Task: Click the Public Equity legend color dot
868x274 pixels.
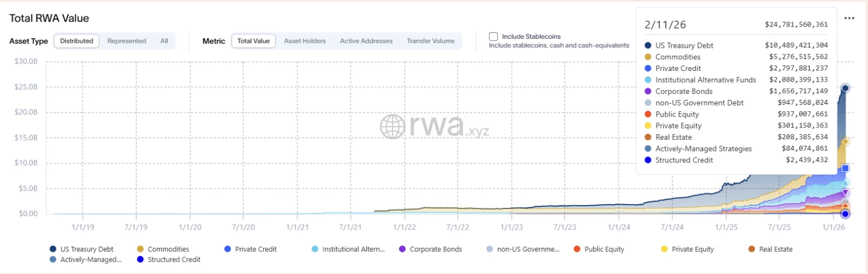Action: (577, 250)
